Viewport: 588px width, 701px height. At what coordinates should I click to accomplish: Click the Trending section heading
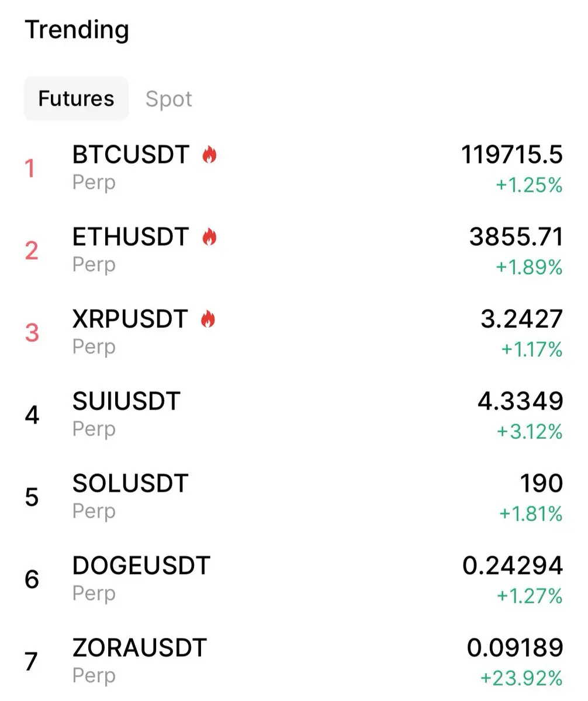77,30
